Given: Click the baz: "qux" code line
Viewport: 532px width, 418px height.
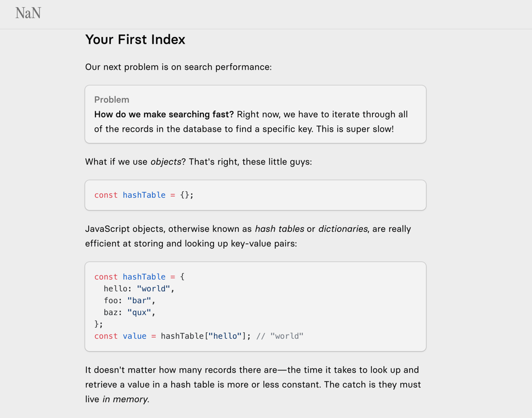Looking at the screenshot, I should click(129, 312).
